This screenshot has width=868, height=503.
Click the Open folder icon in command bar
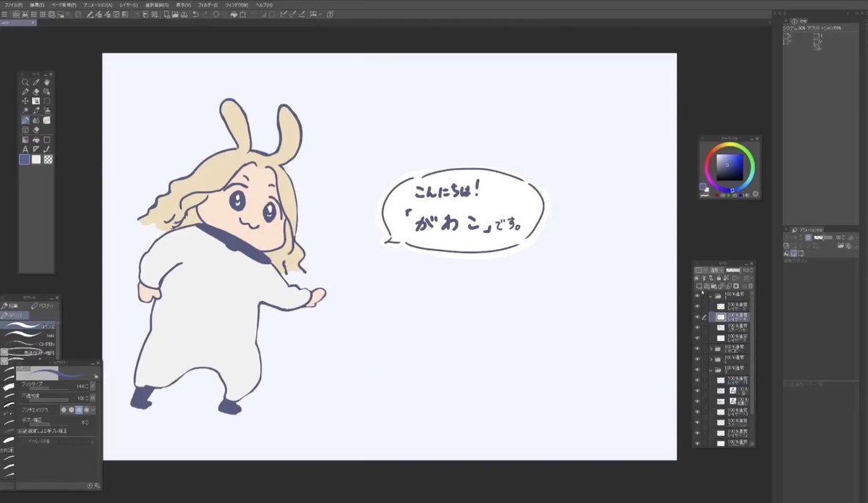point(175,14)
